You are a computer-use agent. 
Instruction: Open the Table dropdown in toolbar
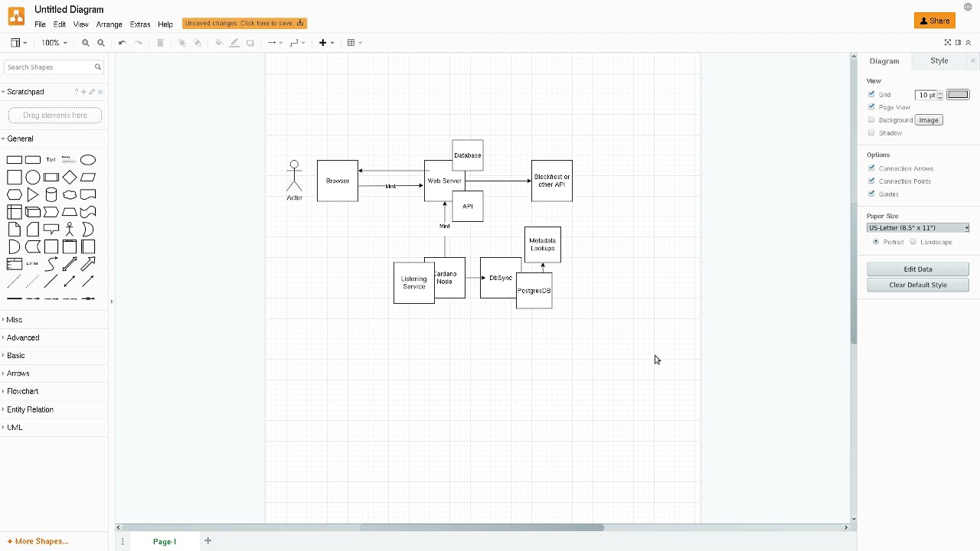pyautogui.click(x=354, y=43)
